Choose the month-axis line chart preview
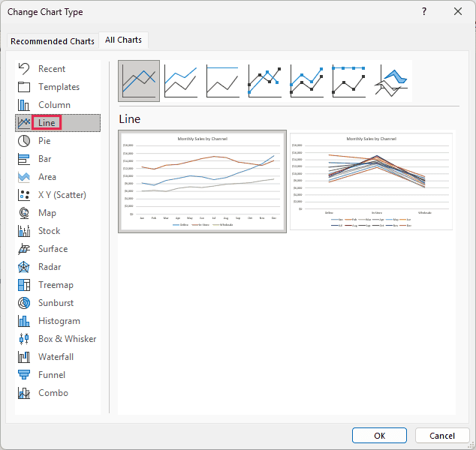Viewport: 476px width, 450px height. click(x=202, y=181)
